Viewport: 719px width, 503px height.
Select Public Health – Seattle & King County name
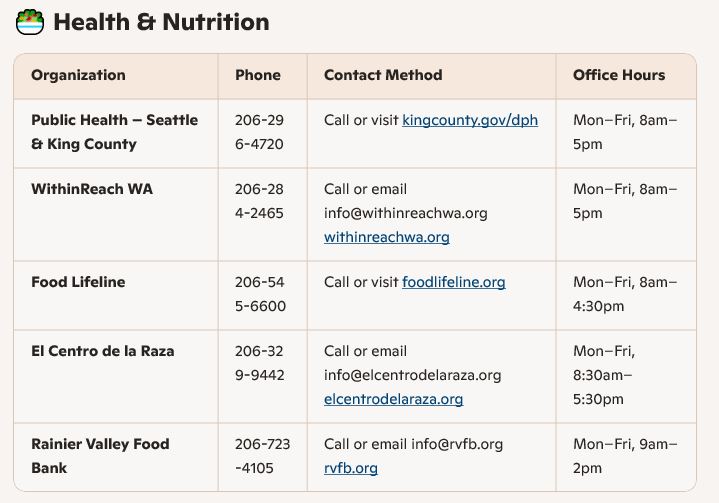(114, 132)
